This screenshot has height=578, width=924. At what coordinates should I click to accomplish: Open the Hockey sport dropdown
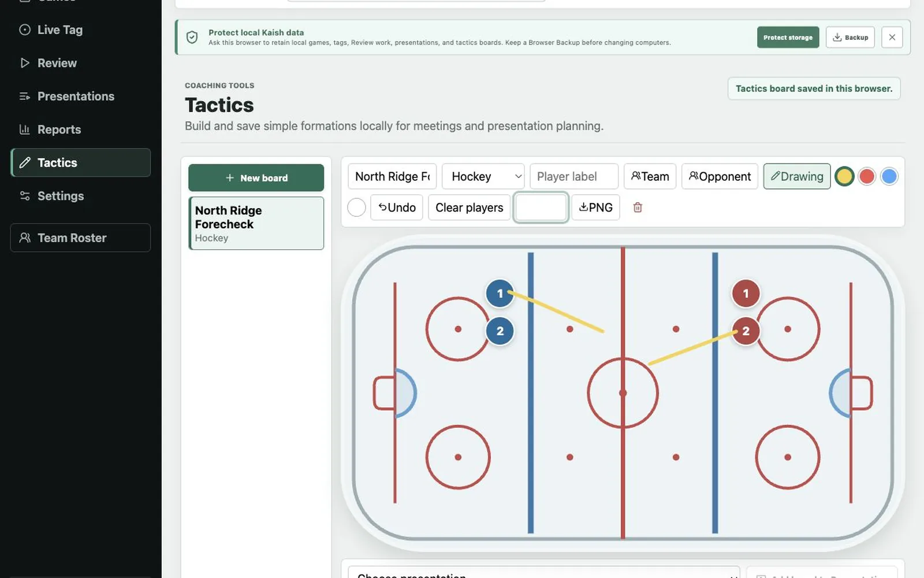point(483,176)
